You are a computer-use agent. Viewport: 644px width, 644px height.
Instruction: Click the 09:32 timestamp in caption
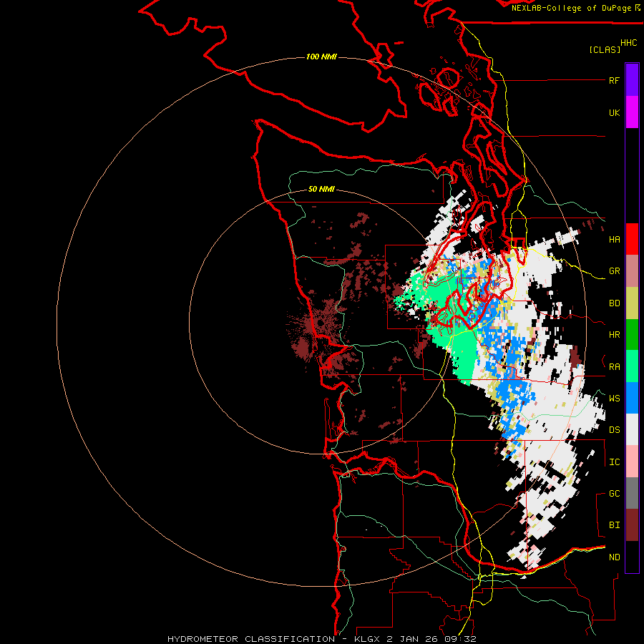[x=462, y=639]
